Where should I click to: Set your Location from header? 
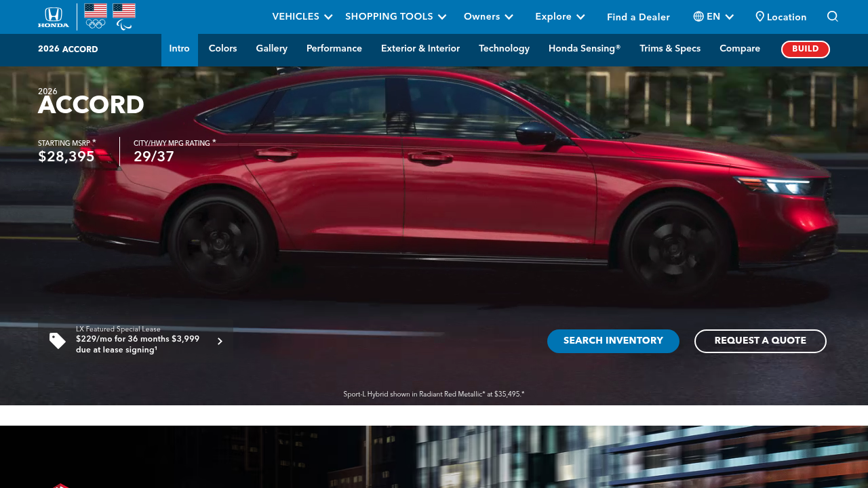click(781, 17)
